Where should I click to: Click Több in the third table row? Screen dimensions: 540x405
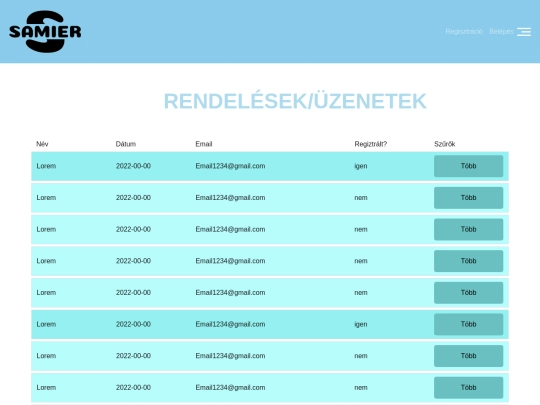pyautogui.click(x=468, y=229)
